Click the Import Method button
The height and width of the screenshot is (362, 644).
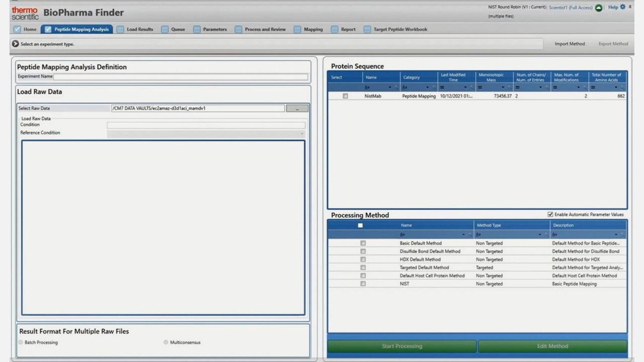point(570,44)
